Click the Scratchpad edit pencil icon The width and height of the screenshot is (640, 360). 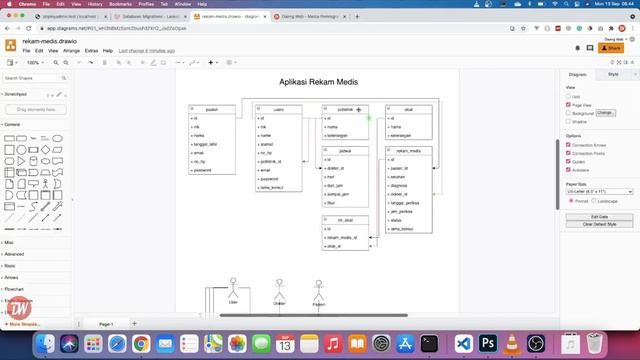59,95
